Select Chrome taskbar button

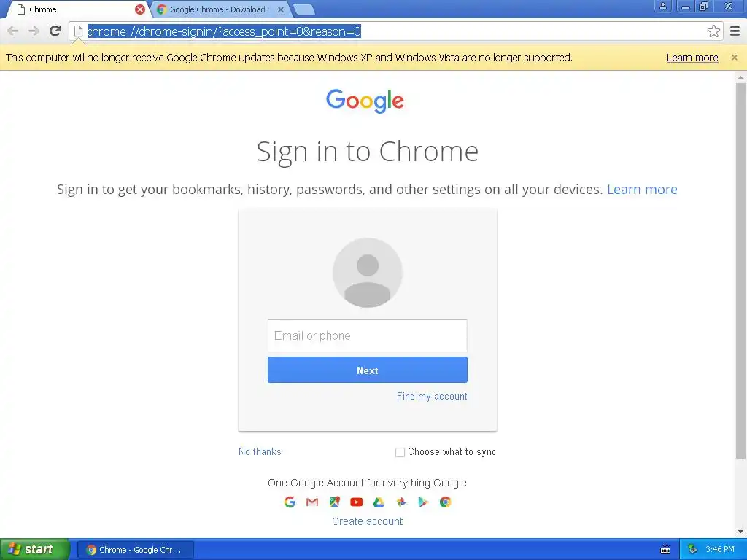tap(135, 550)
